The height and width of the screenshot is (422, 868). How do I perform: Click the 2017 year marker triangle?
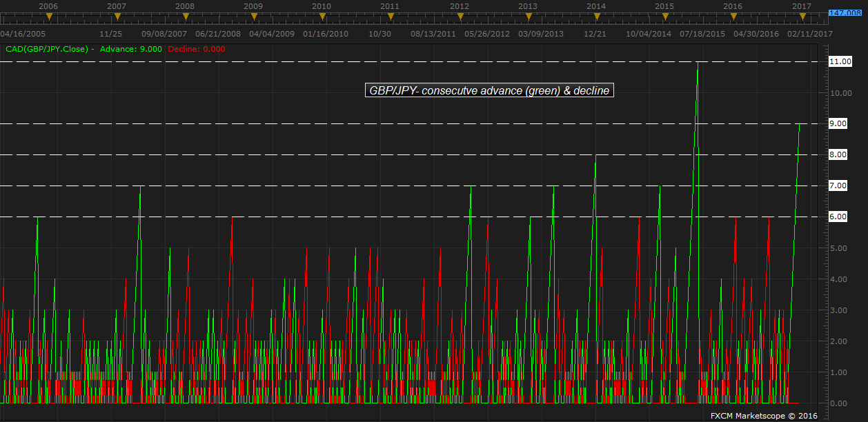coord(802,17)
